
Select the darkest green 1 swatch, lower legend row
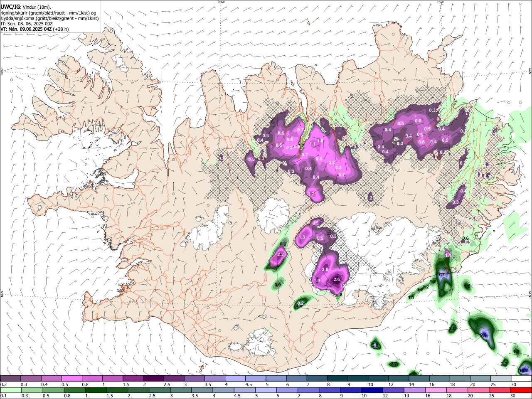[96, 390]
